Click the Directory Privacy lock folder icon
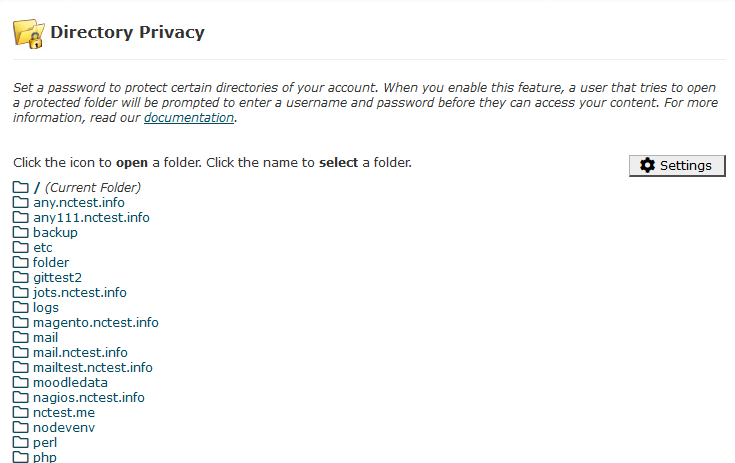 point(29,34)
